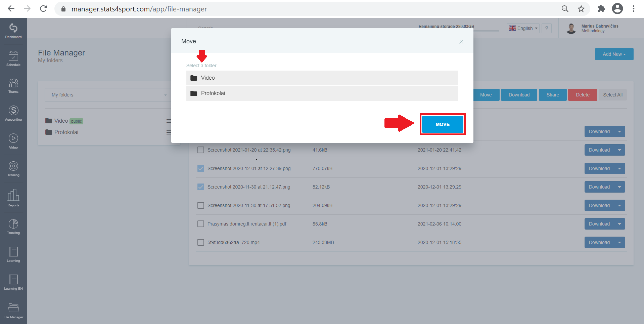Check the Prasymas domreg.lt pdf file
The height and width of the screenshot is (324, 644).
[x=201, y=224]
